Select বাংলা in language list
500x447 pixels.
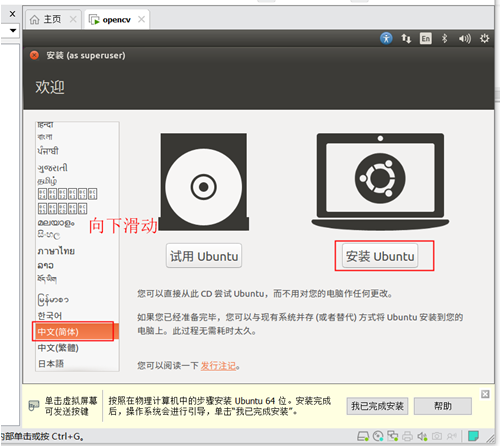(77, 137)
